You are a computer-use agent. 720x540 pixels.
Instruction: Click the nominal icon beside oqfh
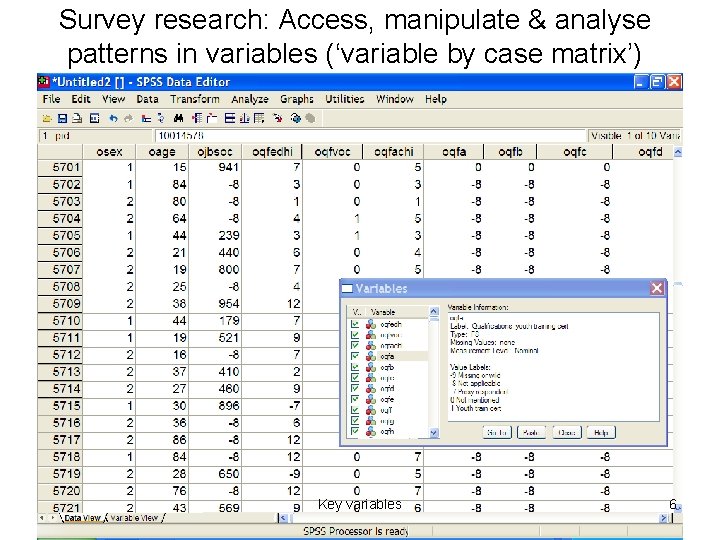[x=371, y=431]
